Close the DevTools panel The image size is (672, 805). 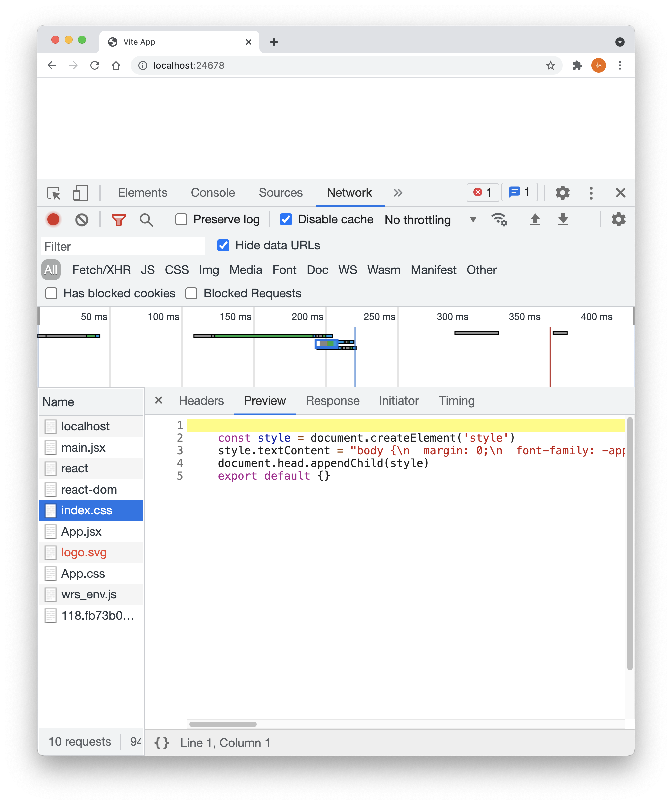coord(621,193)
